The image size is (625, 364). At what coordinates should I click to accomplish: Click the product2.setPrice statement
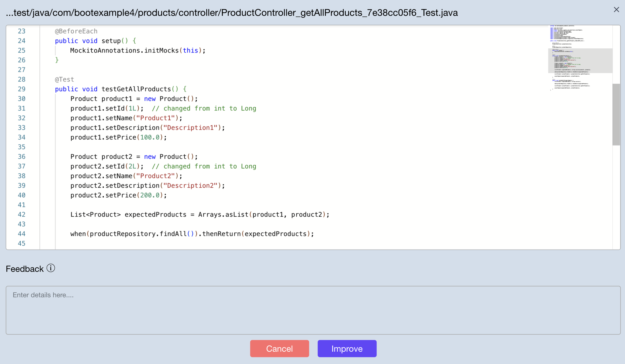click(118, 195)
